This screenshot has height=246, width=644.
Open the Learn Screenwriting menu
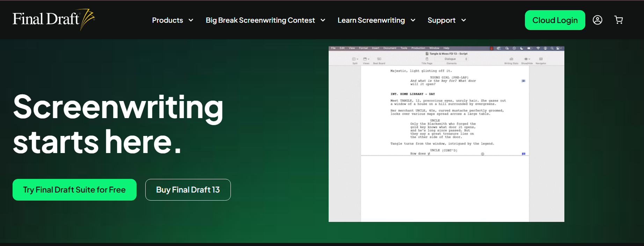tap(376, 20)
